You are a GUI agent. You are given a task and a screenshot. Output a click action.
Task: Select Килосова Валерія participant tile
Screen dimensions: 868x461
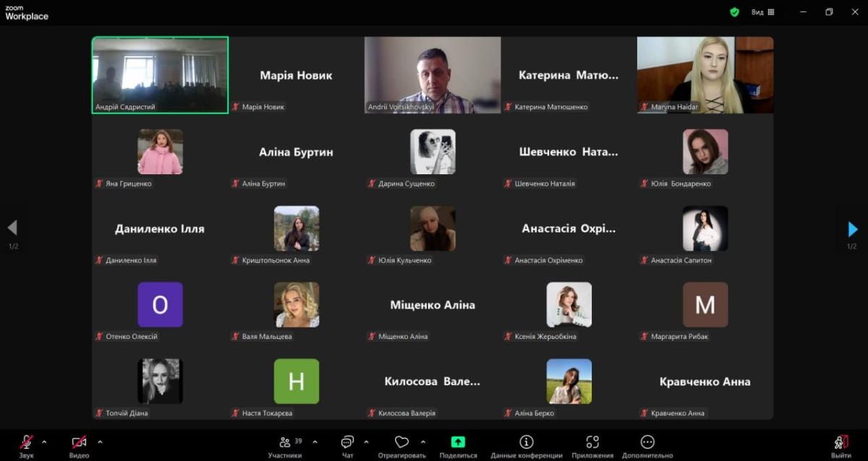click(x=433, y=382)
